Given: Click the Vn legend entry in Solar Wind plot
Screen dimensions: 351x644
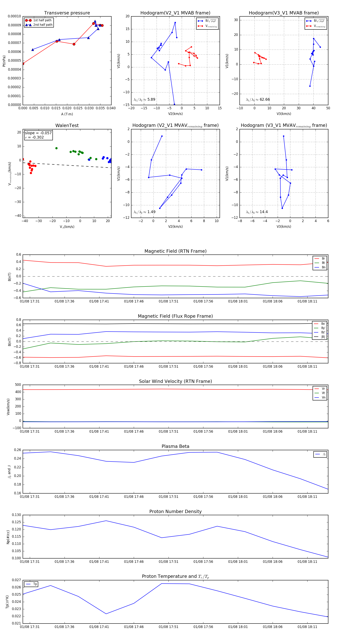Looking at the screenshot, I should pyautogui.click(x=320, y=398).
